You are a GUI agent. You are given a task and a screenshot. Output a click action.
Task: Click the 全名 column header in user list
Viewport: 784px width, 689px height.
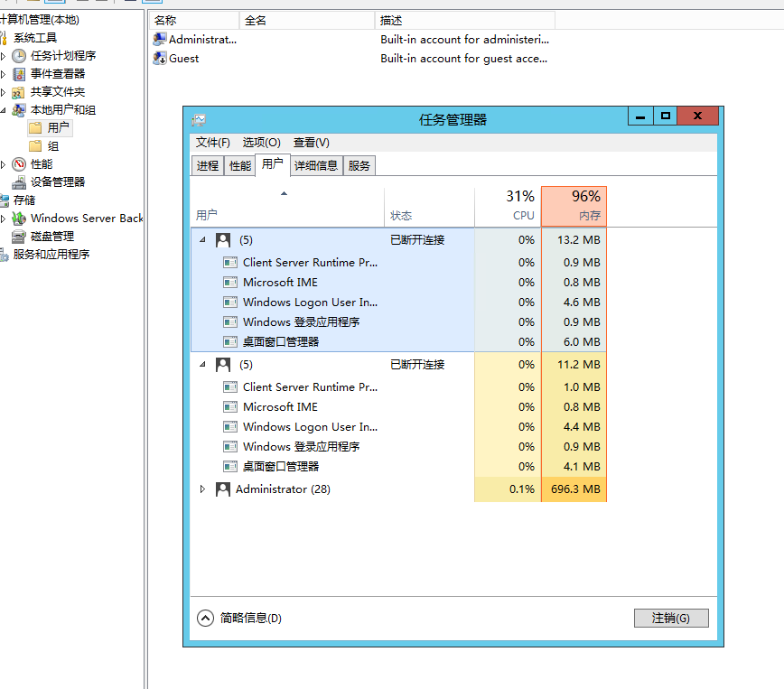pyautogui.click(x=307, y=21)
